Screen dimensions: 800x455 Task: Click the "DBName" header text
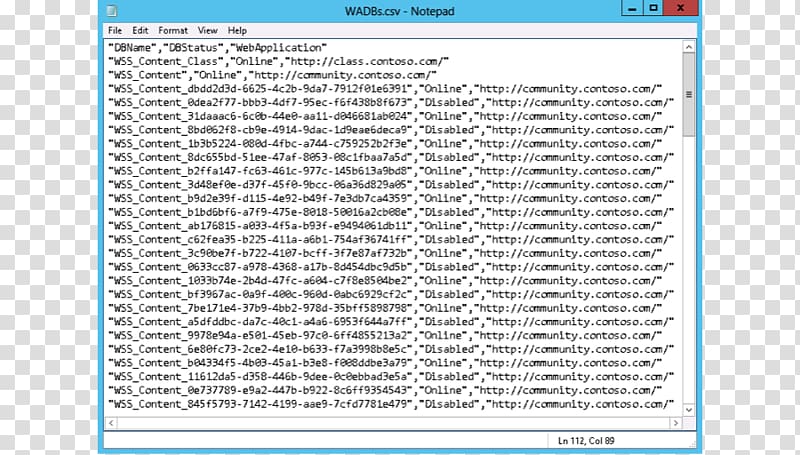132,47
